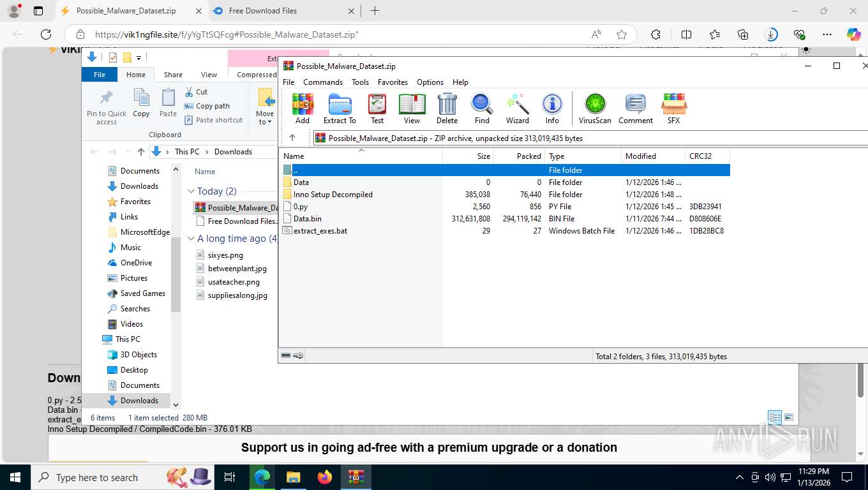The width and height of the screenshot is (868, 490).
Task: Sort WinRAR list by Size column
Action: pyautogui.click(x=468, y=156)
